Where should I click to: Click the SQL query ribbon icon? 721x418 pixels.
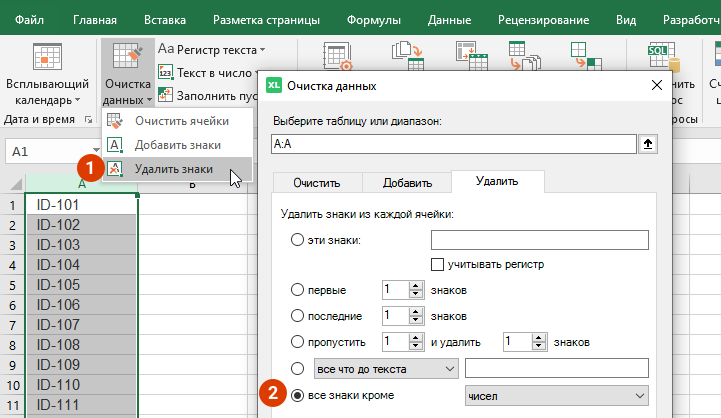click(x=659, y=58)
